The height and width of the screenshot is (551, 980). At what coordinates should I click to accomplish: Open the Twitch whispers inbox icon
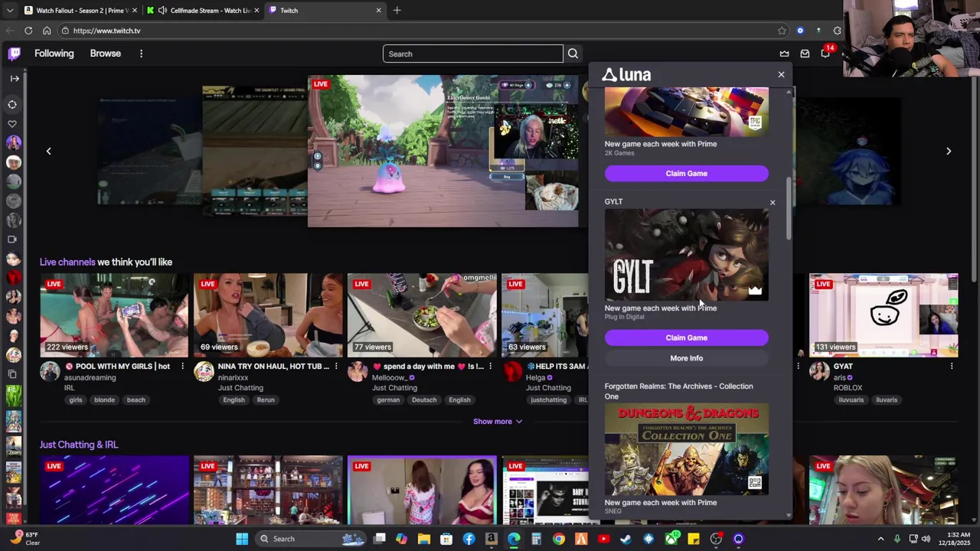[805, 54]
